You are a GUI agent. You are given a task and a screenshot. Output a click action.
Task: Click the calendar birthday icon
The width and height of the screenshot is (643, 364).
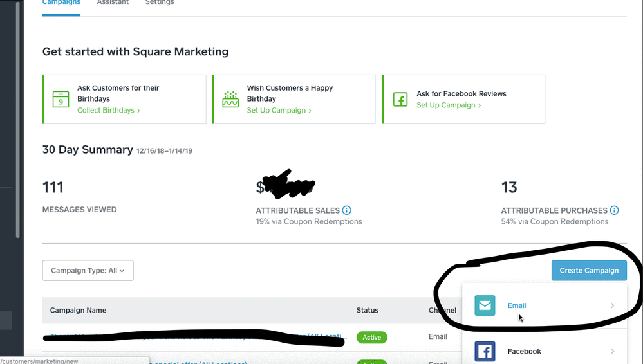60,100
